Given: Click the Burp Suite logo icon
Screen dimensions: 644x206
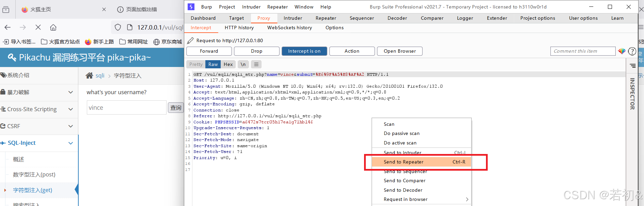Looking at the screenshot, I should pyautogui.click(x=191, y=7).
